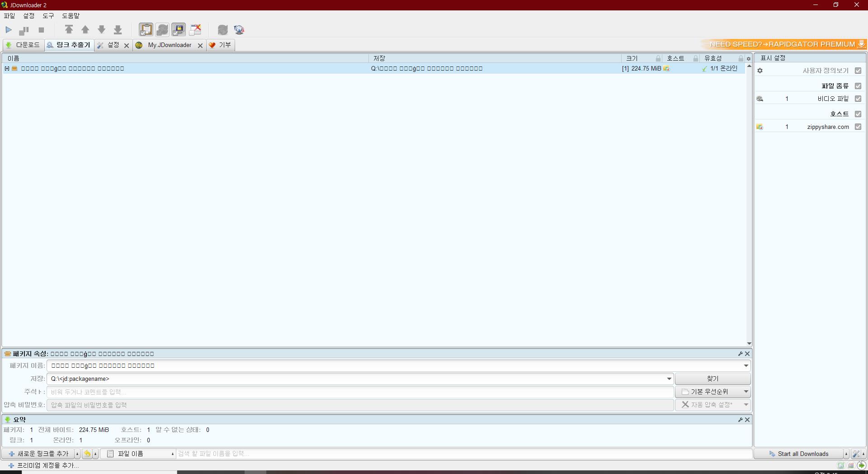Toggle 파일 종류 section checkbox
Image resolution: width=868 pixels, height=474 pixels.
[x=858, y=86]
